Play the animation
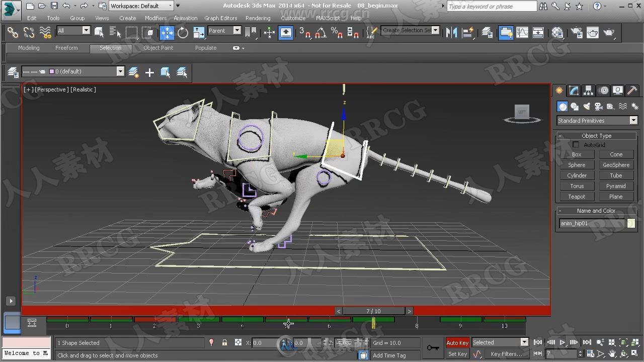Image resolution: width=644 pixels, height=362 pixels. click(562, 343)
